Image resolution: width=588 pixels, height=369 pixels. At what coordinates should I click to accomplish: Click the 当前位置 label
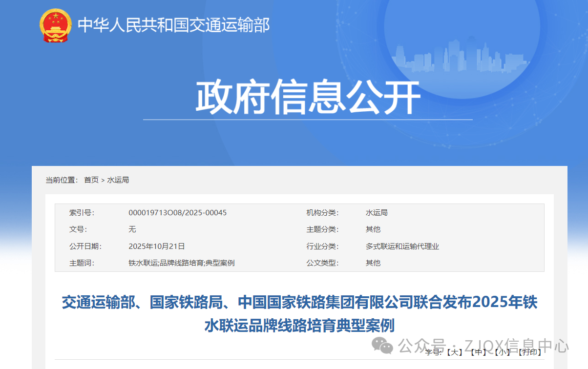click(62, 180)
